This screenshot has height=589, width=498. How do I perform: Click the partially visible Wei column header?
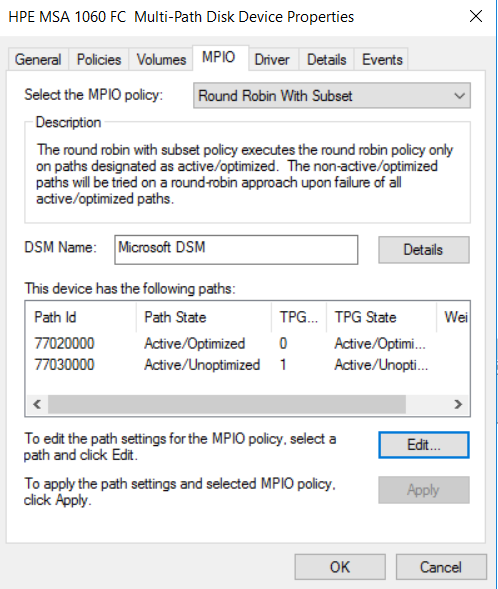pos(453,317)
